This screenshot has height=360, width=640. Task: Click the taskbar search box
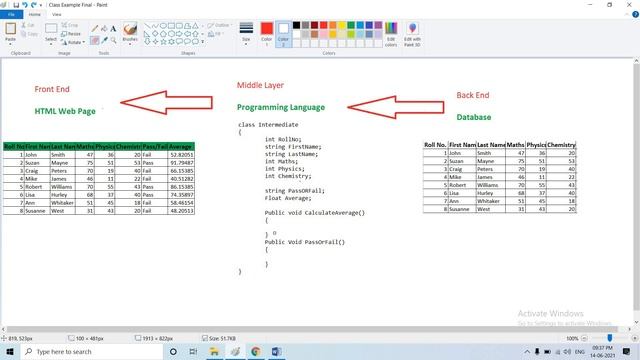[91, 352]
